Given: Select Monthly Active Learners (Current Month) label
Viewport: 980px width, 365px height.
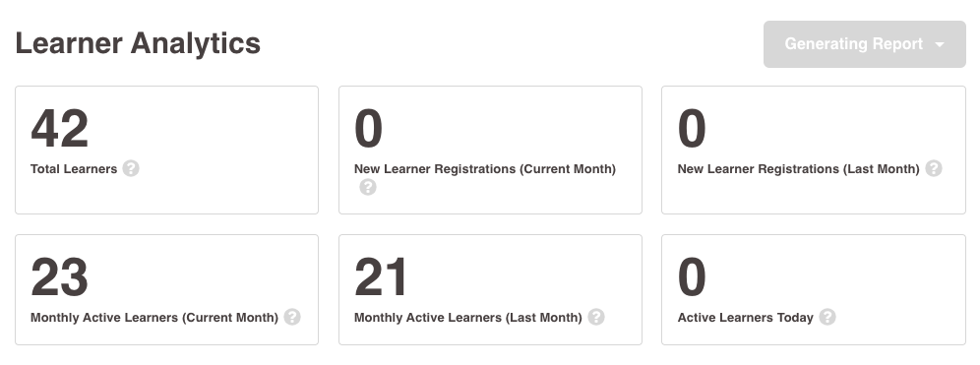Looking at the screenshot, I should click(x=154, y=318).
